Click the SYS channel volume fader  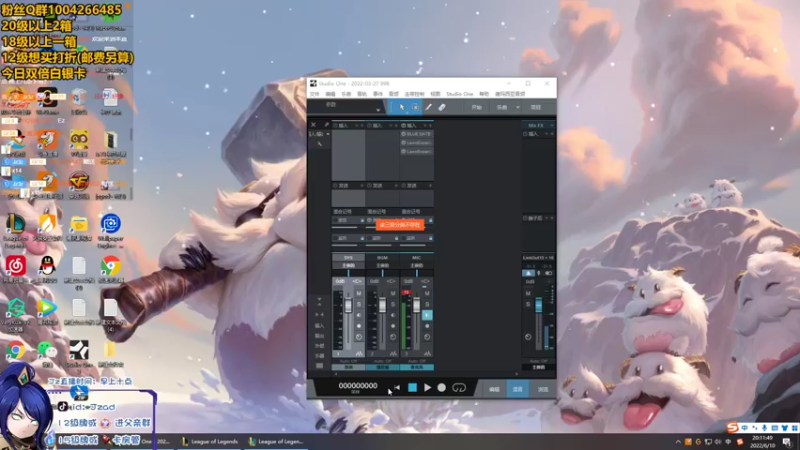click(x=348, y=305)
